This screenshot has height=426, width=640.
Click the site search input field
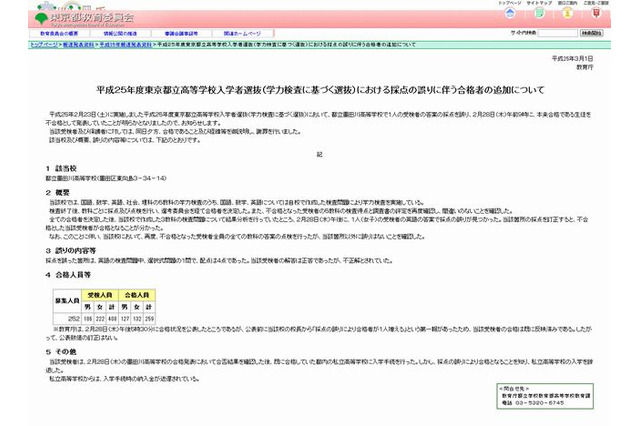(x=558, y=33)
